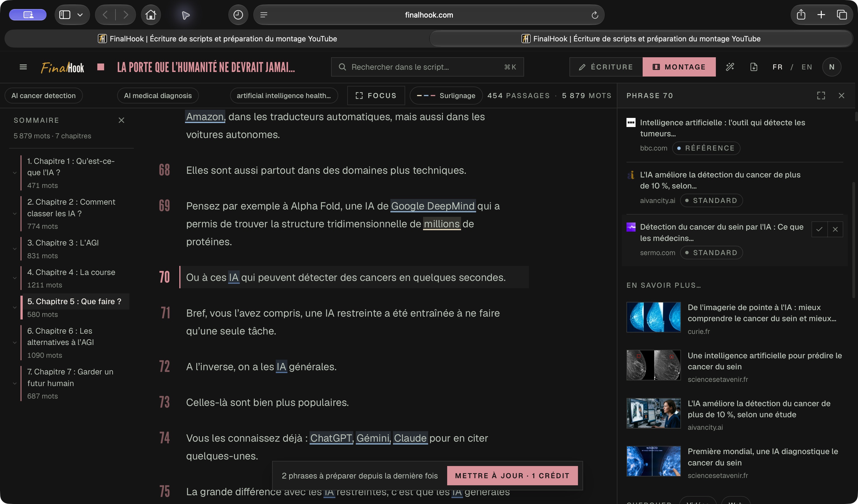Select AI cancer detection keyword chip

[x=44, y=96]
